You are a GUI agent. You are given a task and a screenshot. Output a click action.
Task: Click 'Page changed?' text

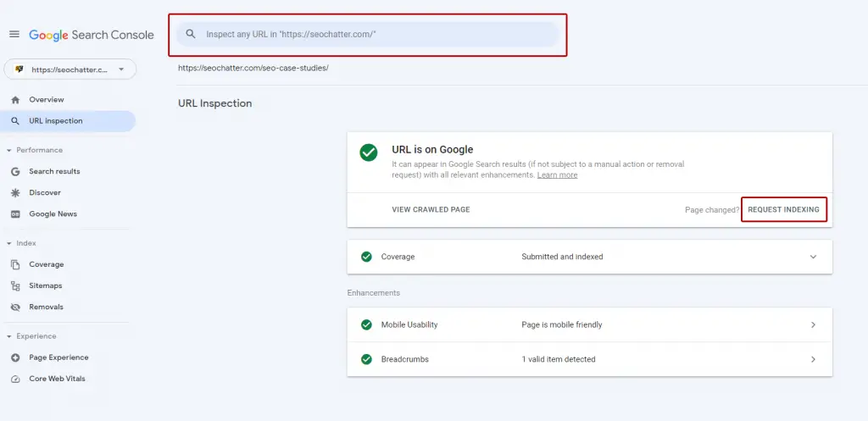[x=712, y=210]
